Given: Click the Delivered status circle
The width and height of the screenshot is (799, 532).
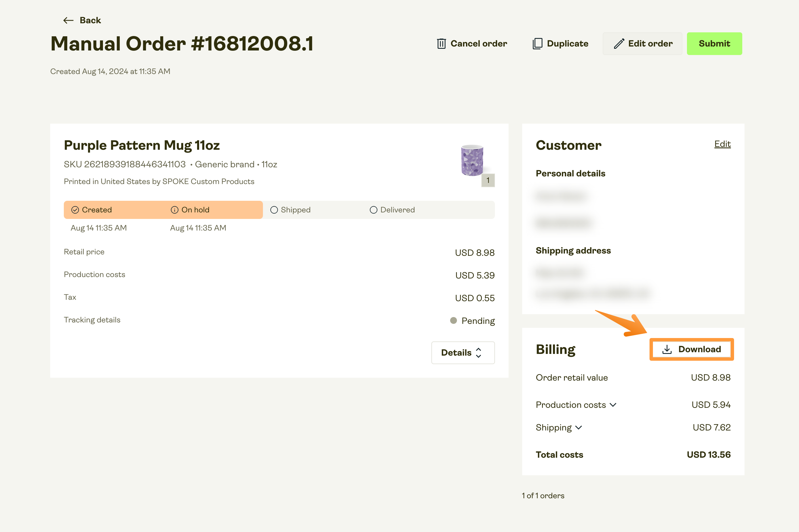Looking at the screenshot, I should coord(373,210).
